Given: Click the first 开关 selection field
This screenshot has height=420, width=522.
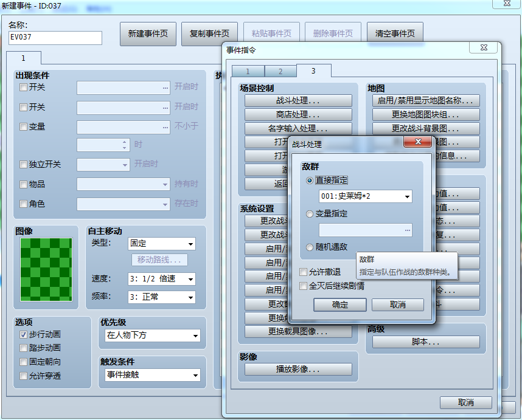Looking at the screenshot, I should tap(123, 88).
